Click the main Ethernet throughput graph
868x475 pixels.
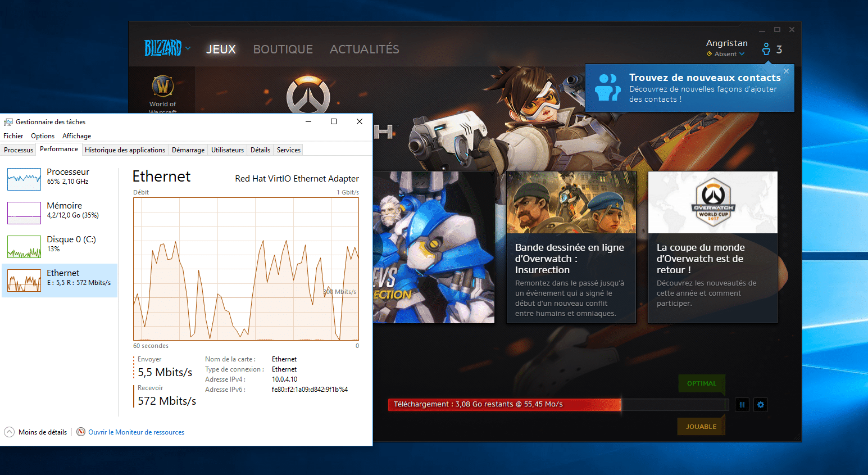246,269
